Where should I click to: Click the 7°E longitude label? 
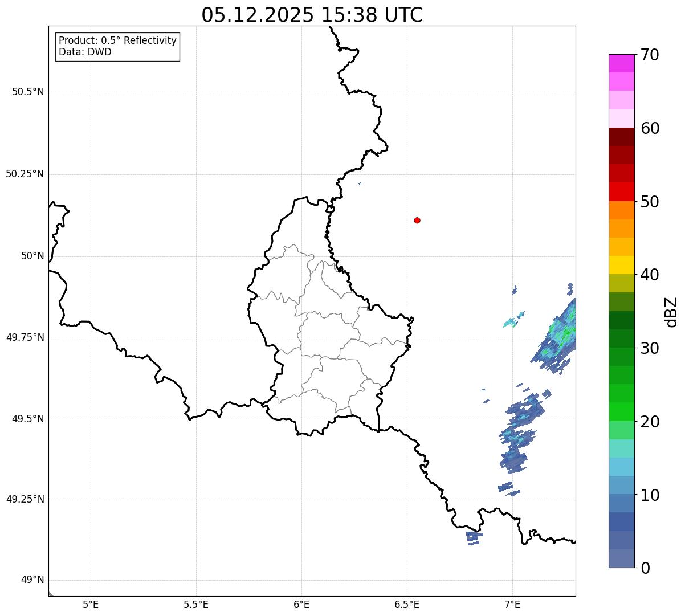pos(512,604)
